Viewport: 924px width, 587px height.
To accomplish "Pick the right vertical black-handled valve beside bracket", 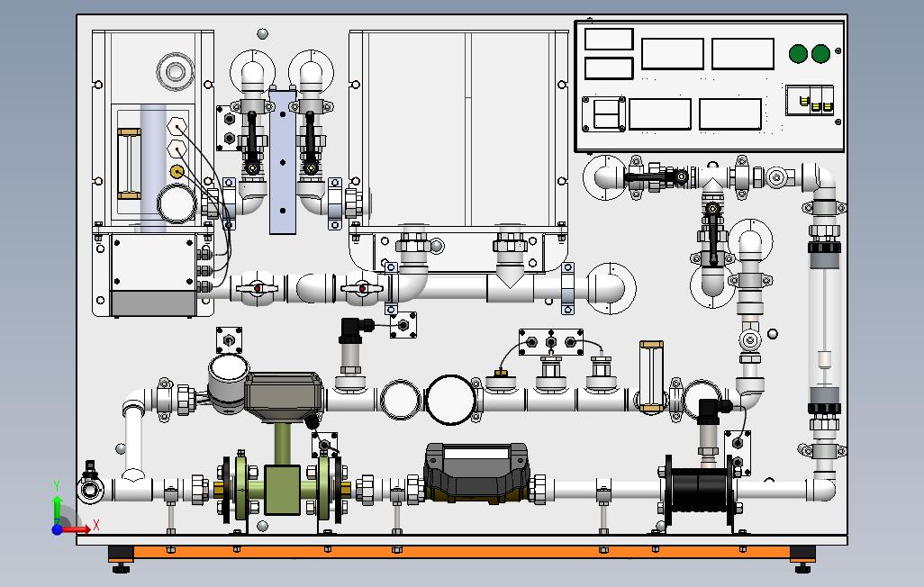I will [310, 141].
